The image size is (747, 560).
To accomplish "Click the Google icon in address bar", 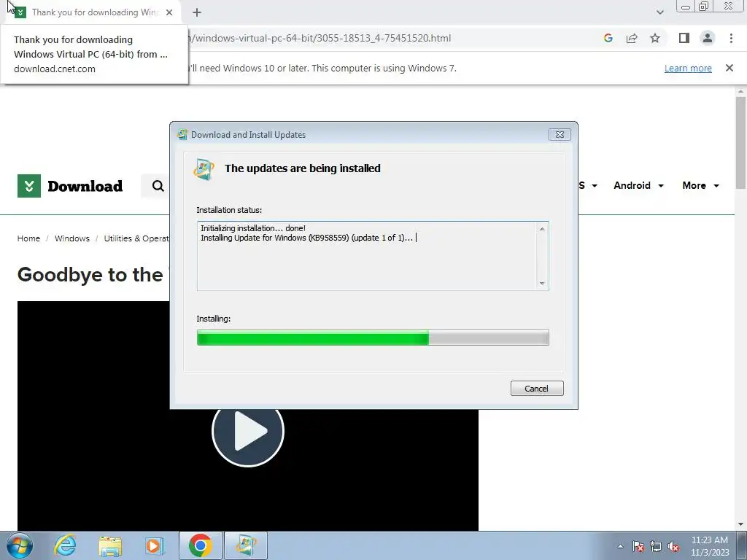I will click(608, 38).
